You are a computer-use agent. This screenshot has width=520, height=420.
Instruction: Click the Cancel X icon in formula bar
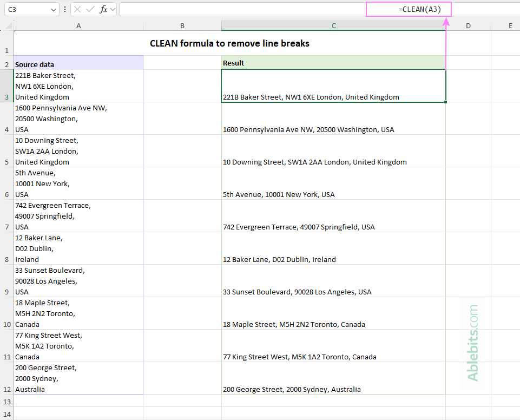[77, 10]
